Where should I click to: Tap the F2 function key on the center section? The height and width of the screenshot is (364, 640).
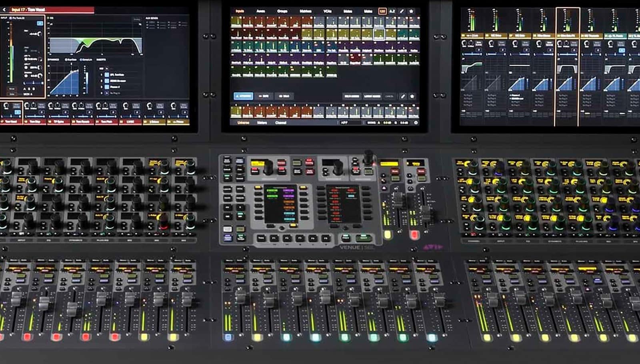coord(287,238)
